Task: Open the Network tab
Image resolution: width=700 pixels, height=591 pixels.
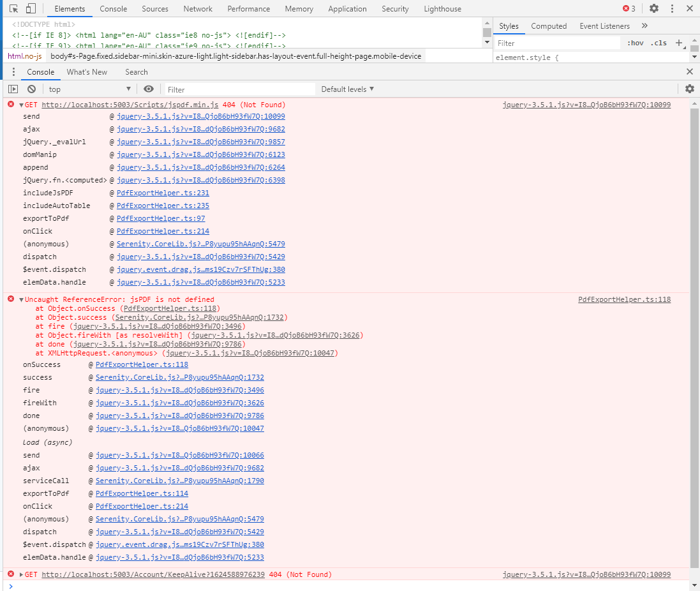Action: coord(198,9)
